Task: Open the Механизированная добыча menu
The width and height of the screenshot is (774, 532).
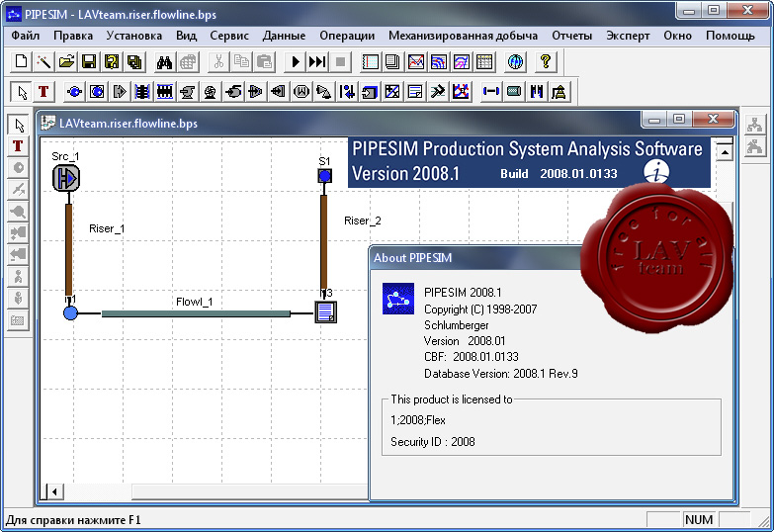Action: 463,36
